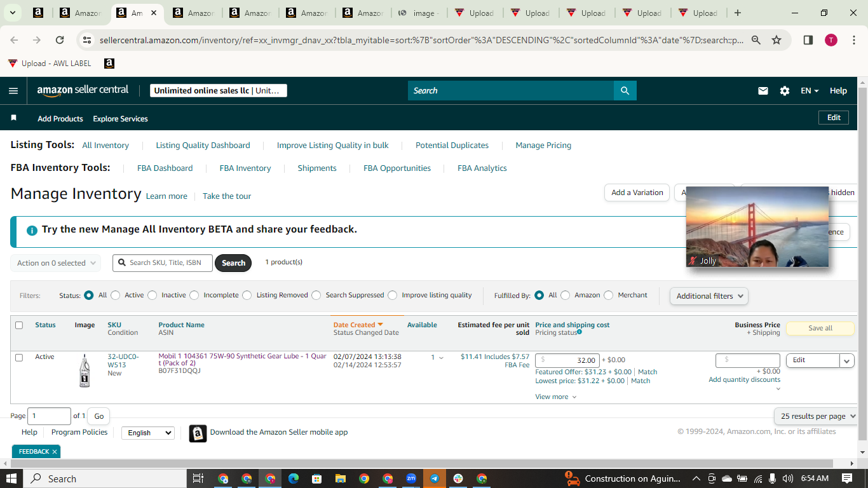
Task: Expand the Available quantity chevron
Action: pos(441,358)
